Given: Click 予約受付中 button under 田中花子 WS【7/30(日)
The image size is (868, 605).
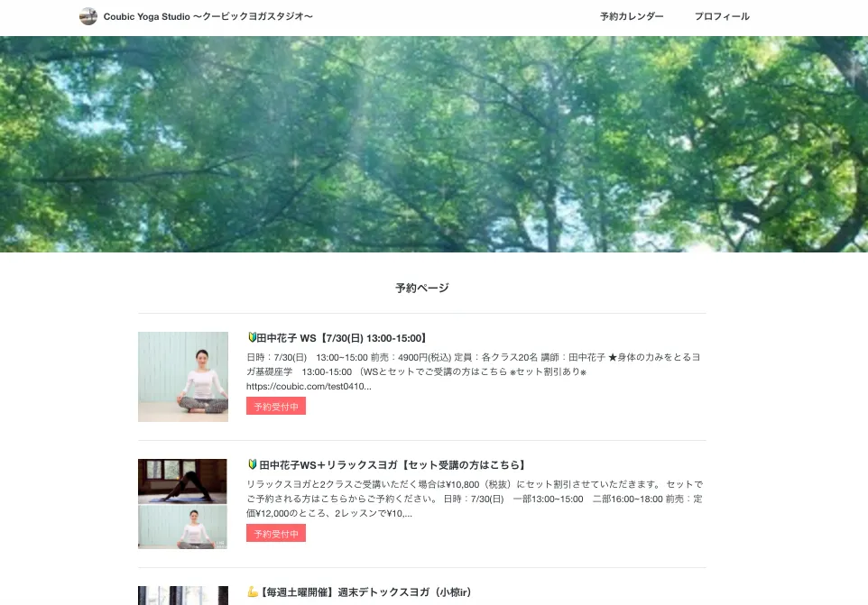Looking at the screenshot, I should pos(276,407).
